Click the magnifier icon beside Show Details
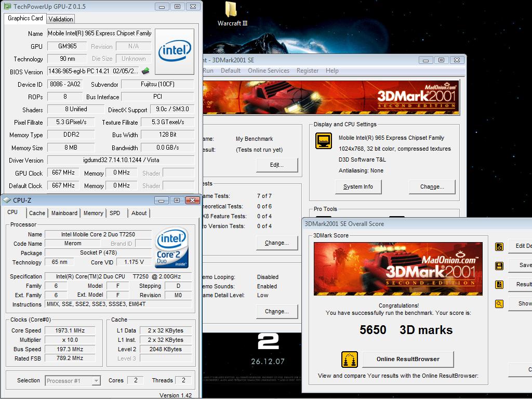 pos(499,303)
